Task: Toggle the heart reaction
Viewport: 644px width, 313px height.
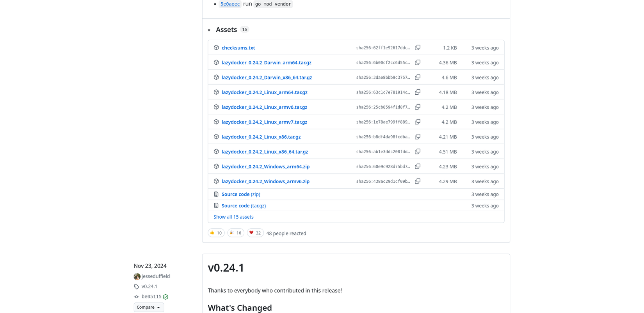Action: coord(255,233)
